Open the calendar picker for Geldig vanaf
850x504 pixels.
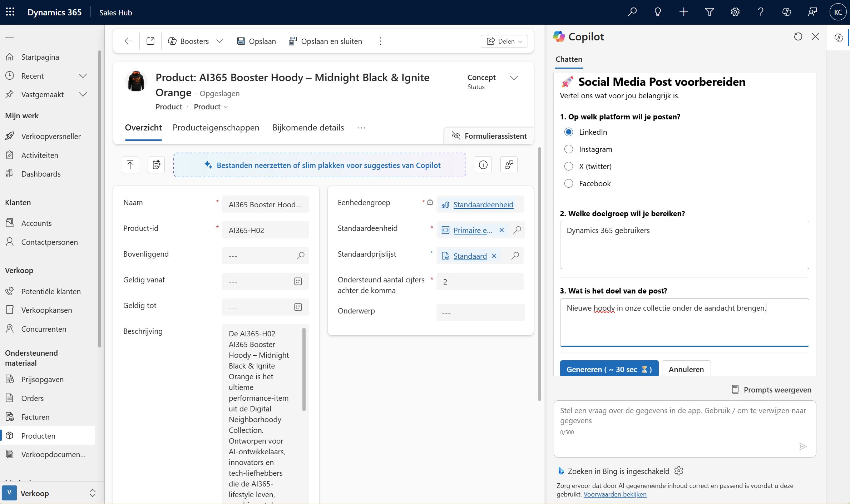[x=298, y=282]
